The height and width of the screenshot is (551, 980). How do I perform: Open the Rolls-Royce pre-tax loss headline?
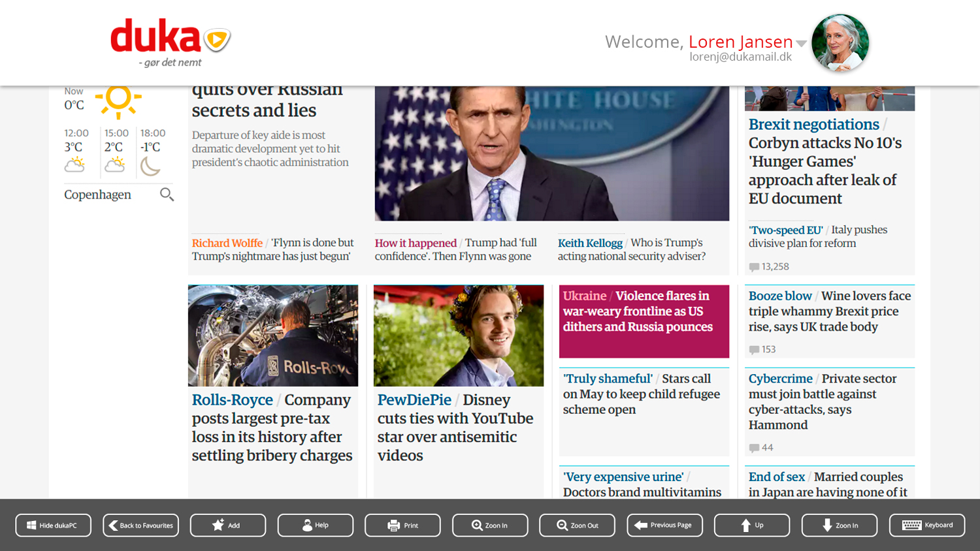pyautogui.click(x=272, y=428)
